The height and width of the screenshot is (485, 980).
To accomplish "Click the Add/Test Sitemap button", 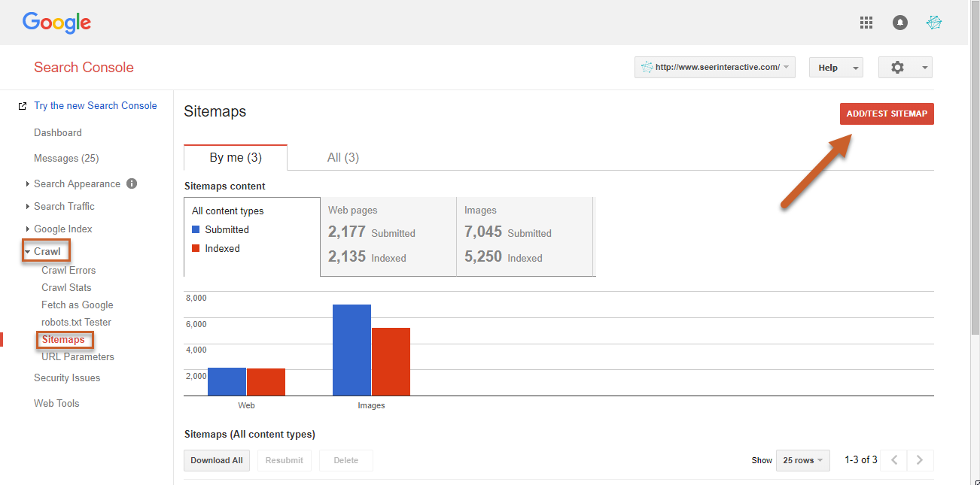I will [x=886, y=114].
